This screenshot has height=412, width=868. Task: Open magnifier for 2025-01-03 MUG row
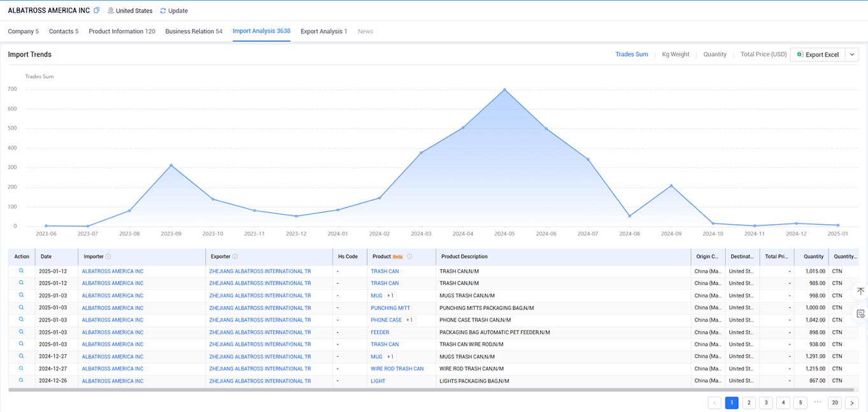21,295
